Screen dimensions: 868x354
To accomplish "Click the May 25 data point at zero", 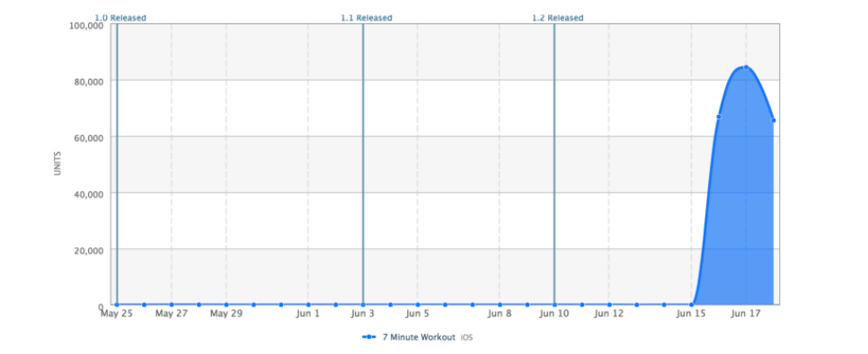I will click(x=117, y=305).
